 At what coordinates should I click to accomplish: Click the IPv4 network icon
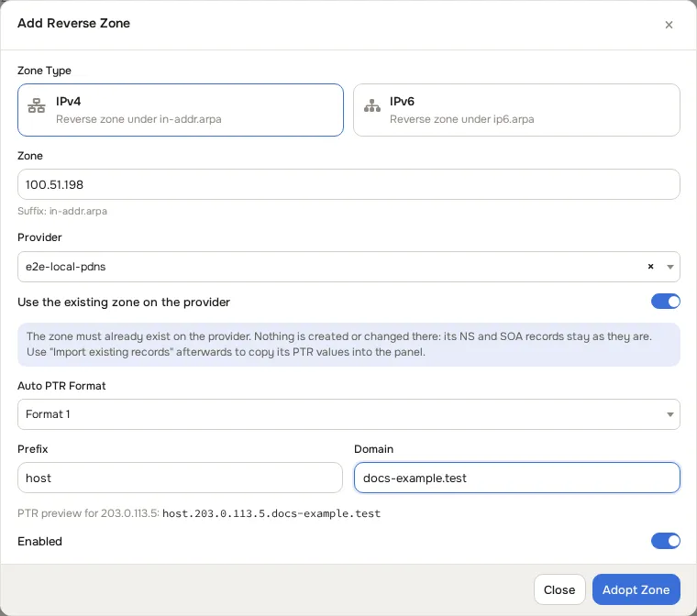[37, 105]
